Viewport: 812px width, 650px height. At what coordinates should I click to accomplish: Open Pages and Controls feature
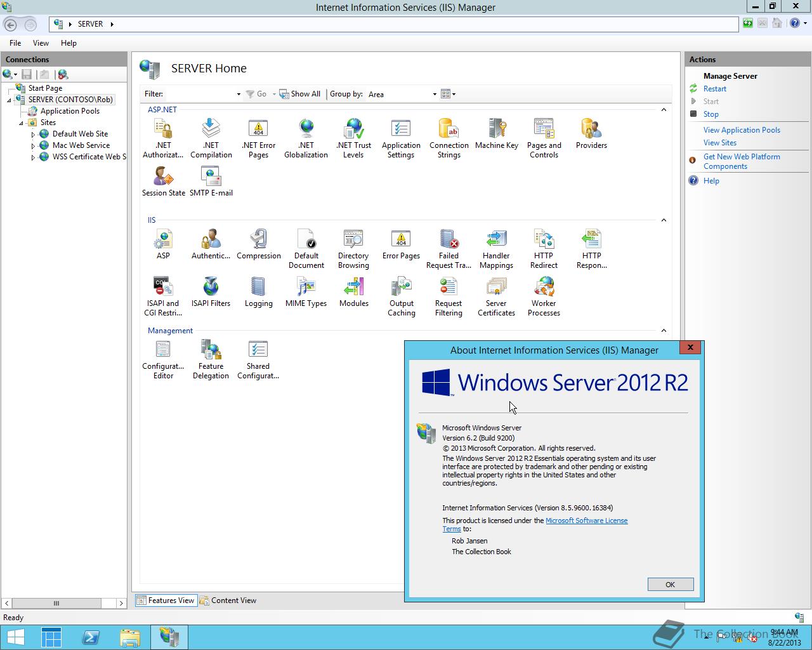pos(544,138)
